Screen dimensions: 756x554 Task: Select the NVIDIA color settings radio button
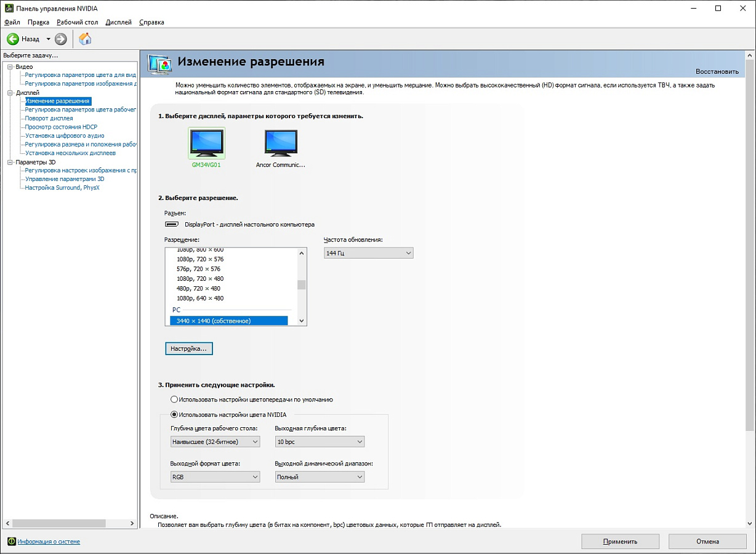pos(174,415)
